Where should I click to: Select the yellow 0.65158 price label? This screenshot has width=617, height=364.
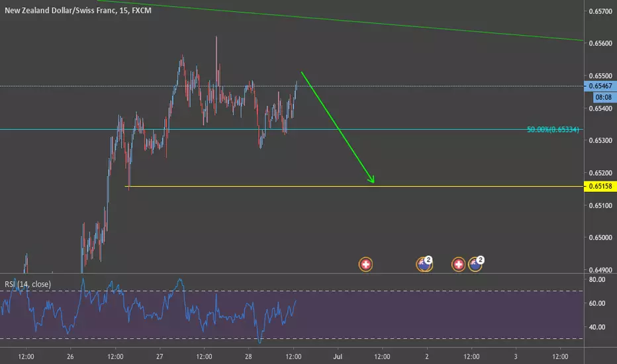point(600,186)
